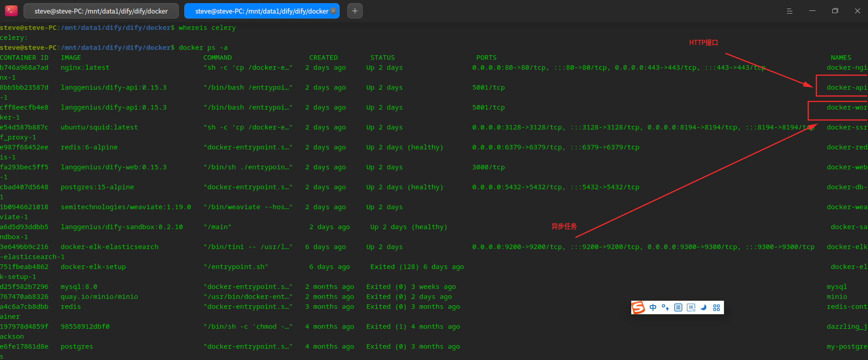Minimize the terminal window
The height and width of the screenshot is (360, 868).
click(812, 11)
